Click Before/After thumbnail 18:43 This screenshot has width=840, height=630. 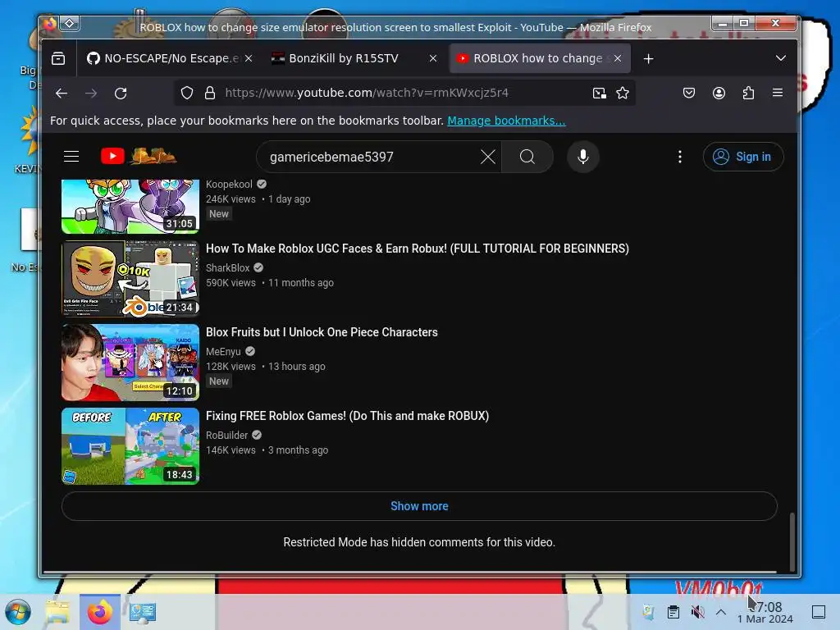point(130,446)
